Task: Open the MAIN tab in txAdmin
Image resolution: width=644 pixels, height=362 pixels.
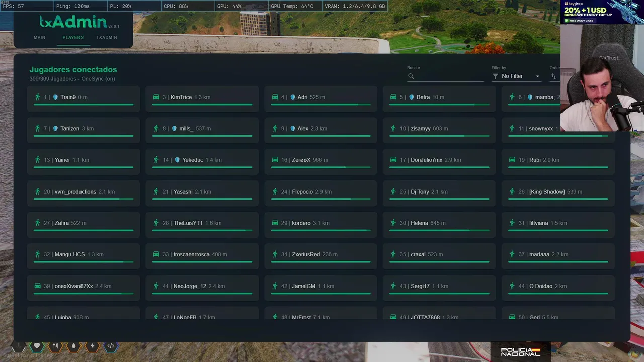Action: coord(39,37)
